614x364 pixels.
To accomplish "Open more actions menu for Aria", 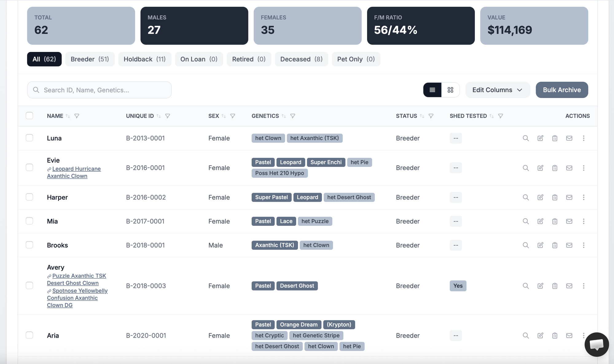I will point(583,335).
